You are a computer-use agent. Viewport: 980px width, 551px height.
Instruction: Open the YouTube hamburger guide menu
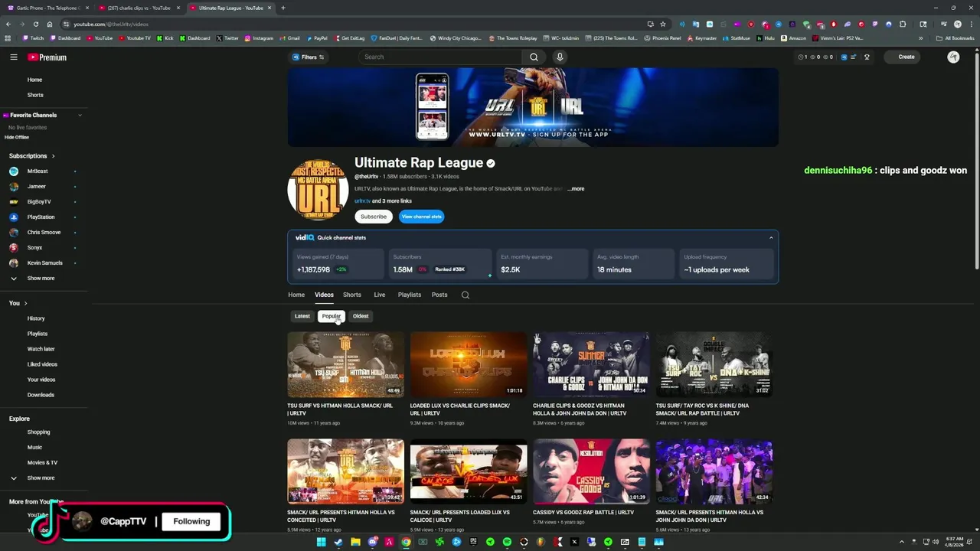pyautogui.click(x=14, y=57)
